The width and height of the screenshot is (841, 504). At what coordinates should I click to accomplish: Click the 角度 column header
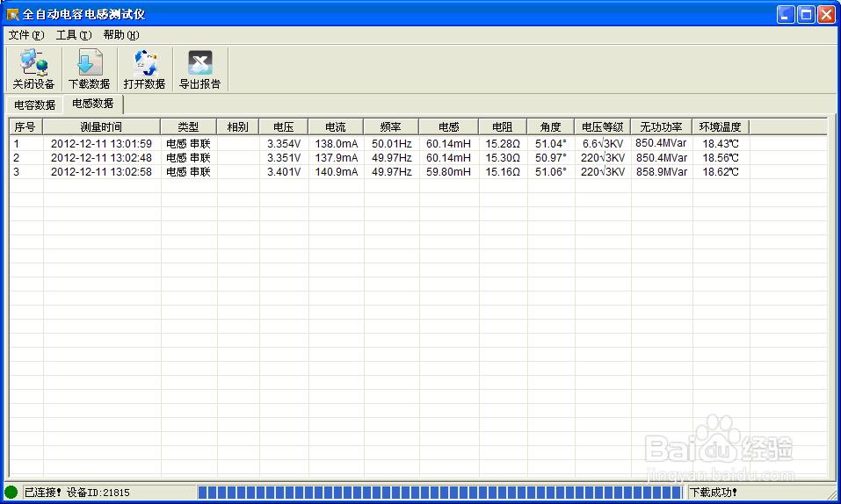click(x=550, y=127)
